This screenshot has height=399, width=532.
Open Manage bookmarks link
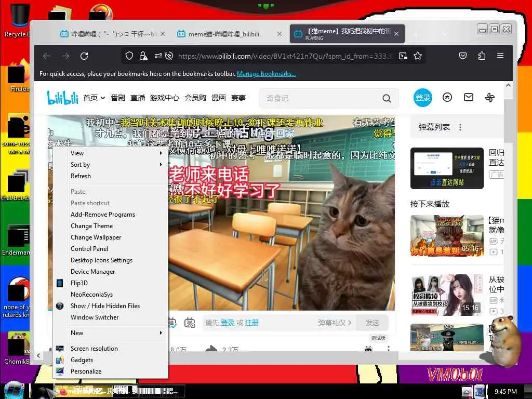point(267,74)
